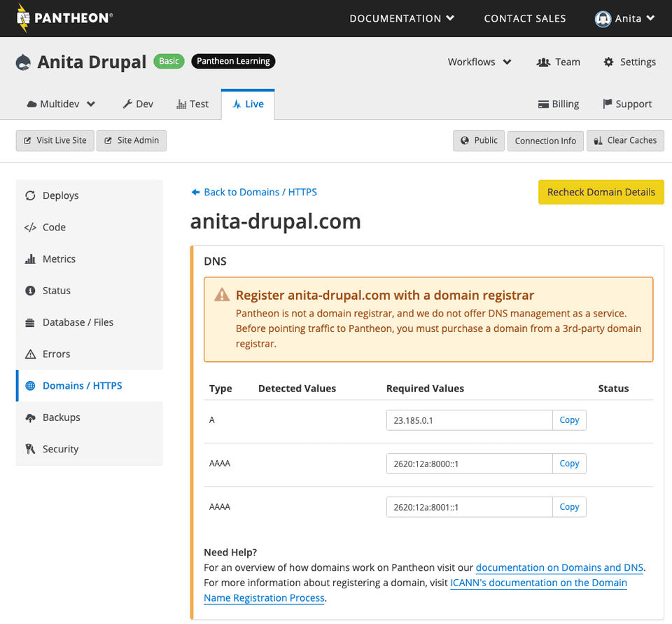Switch to the Dev environment tab

tap(138, 104)
